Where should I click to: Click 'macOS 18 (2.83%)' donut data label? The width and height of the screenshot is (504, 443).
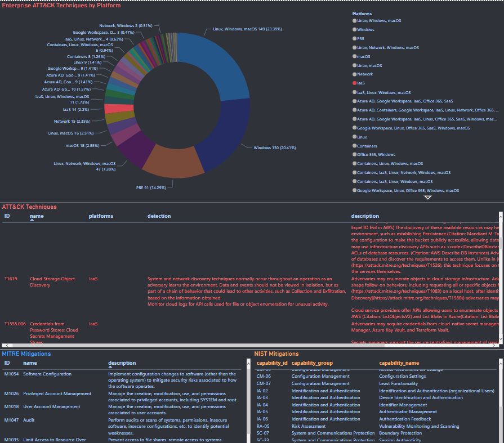pyautogui.click(x=82, y=146)
